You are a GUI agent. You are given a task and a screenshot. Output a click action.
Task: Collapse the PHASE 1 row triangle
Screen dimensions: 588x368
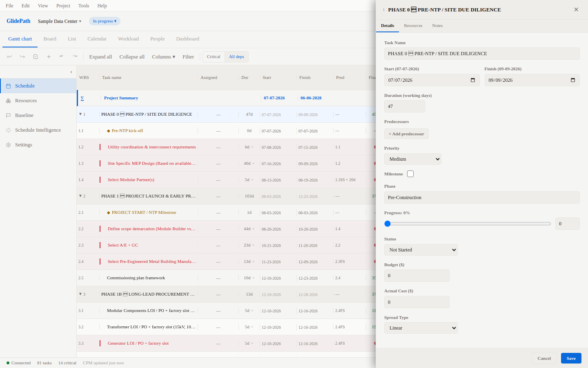tap(80, 196)
